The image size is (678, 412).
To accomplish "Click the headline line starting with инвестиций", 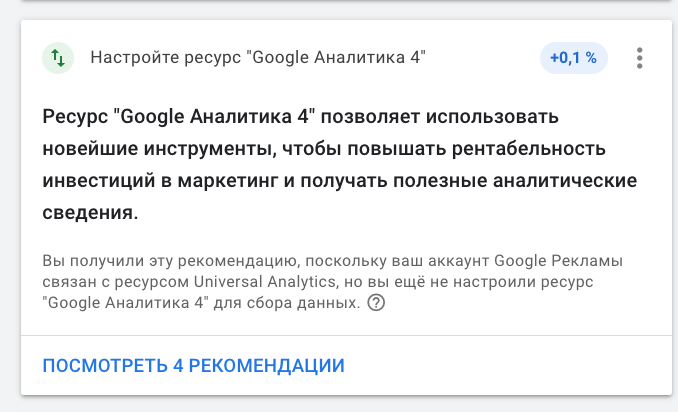I will click(x=340, y=181).
